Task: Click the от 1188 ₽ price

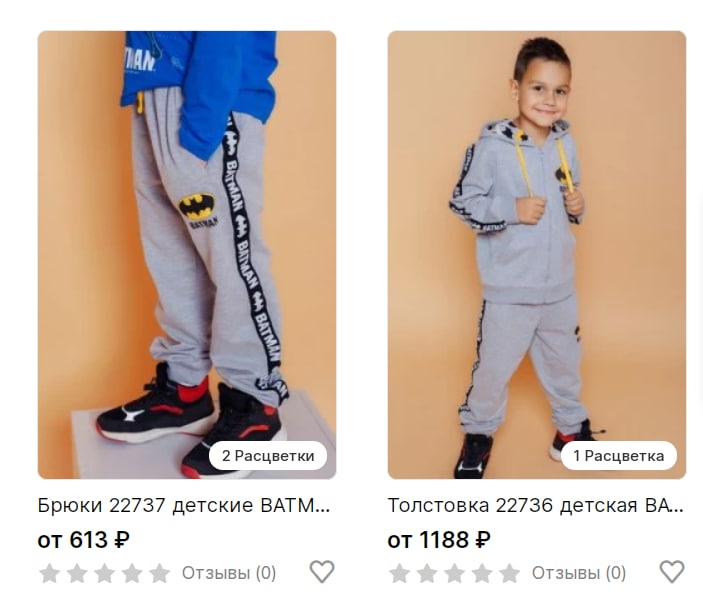Action: coord(439,540)
